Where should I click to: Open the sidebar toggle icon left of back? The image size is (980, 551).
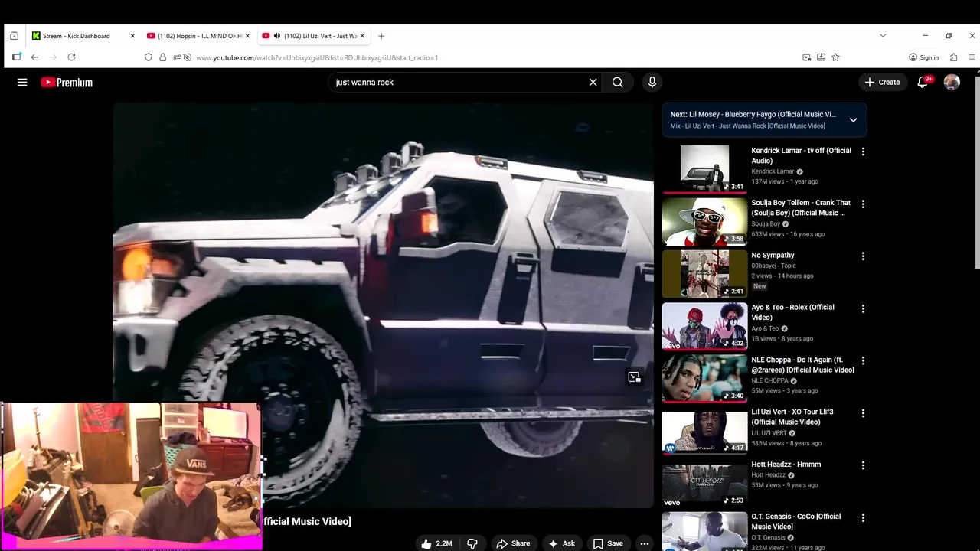[17, 57]
